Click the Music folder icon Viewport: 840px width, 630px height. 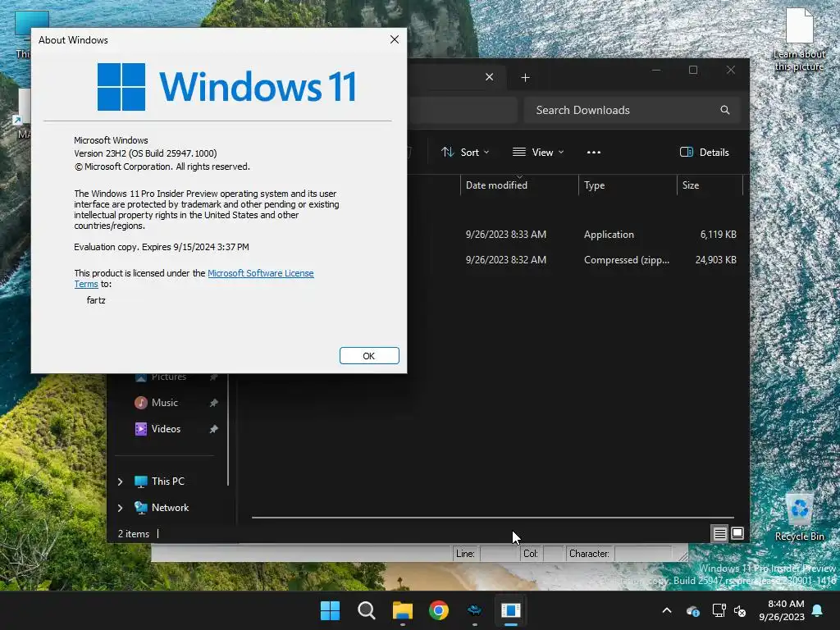[141, 403]
